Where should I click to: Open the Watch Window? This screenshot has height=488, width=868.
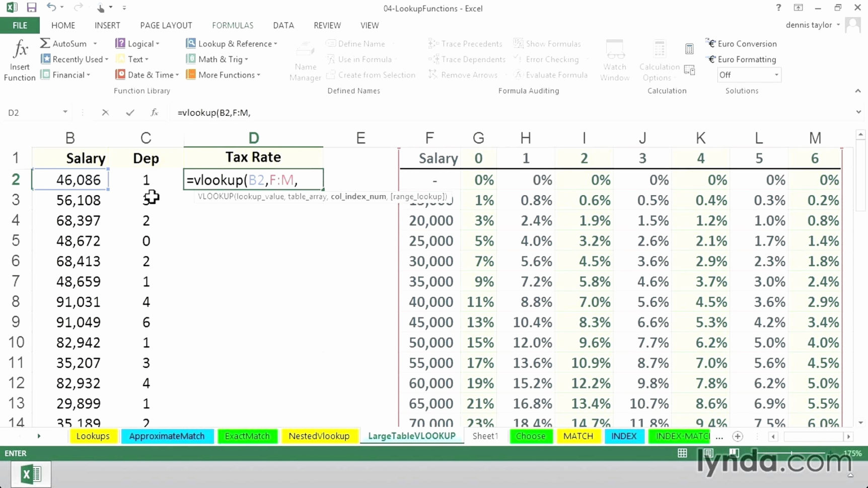click(x=614, y=59)
